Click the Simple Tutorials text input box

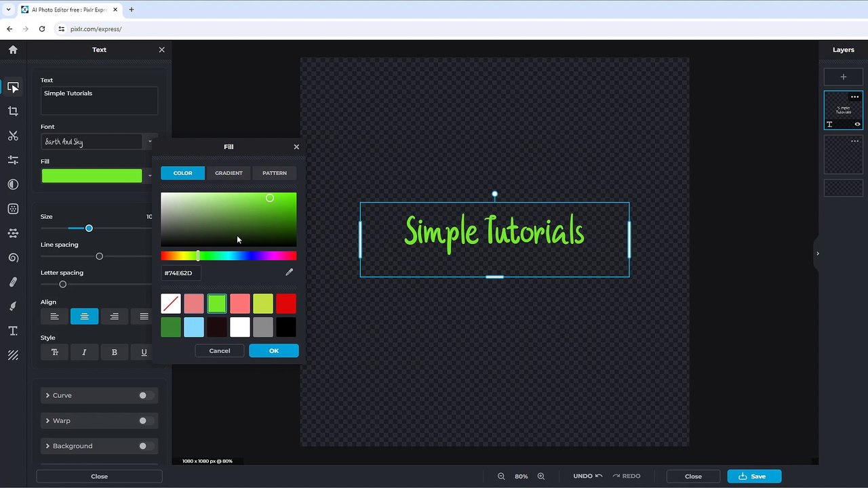[x=99, y=100]
